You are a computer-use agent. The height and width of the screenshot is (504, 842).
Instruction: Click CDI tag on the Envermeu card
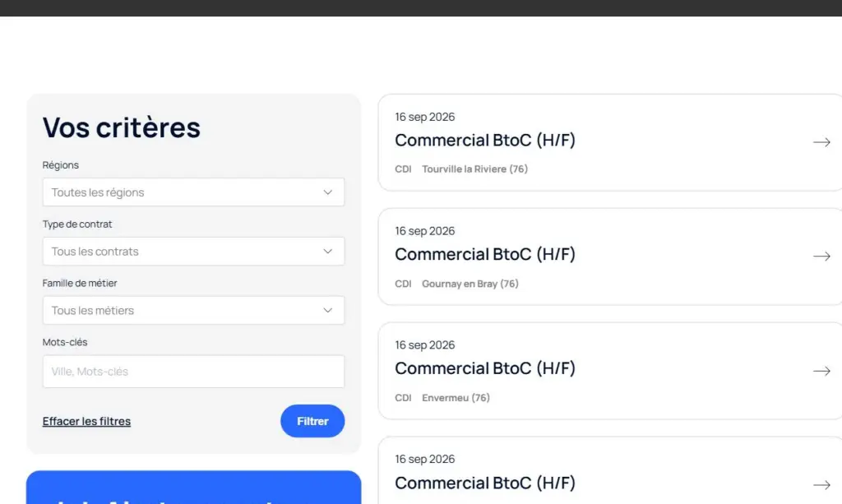[x=403, y=398]
